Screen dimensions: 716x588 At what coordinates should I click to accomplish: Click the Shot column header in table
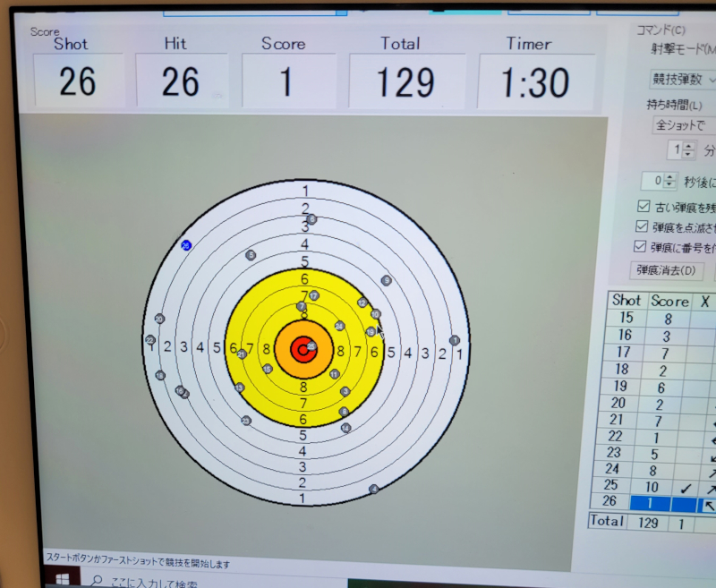pyautogui.click(x=627, y=301)
